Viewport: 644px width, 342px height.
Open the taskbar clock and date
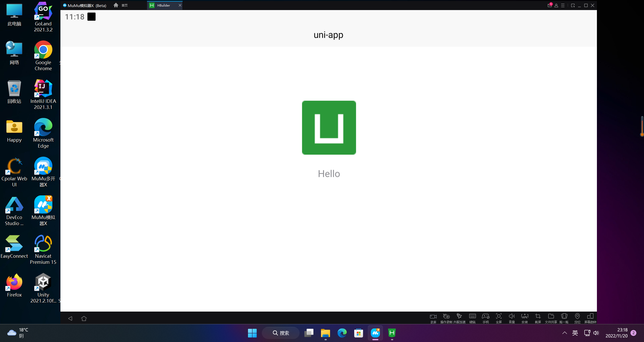point(617,333)
